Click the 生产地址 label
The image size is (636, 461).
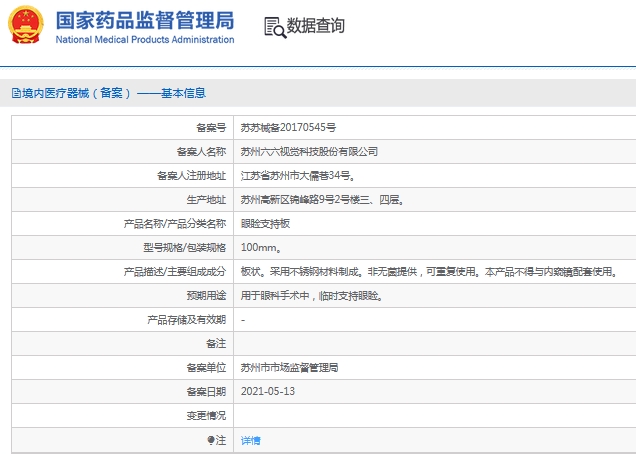pos(206,199)
